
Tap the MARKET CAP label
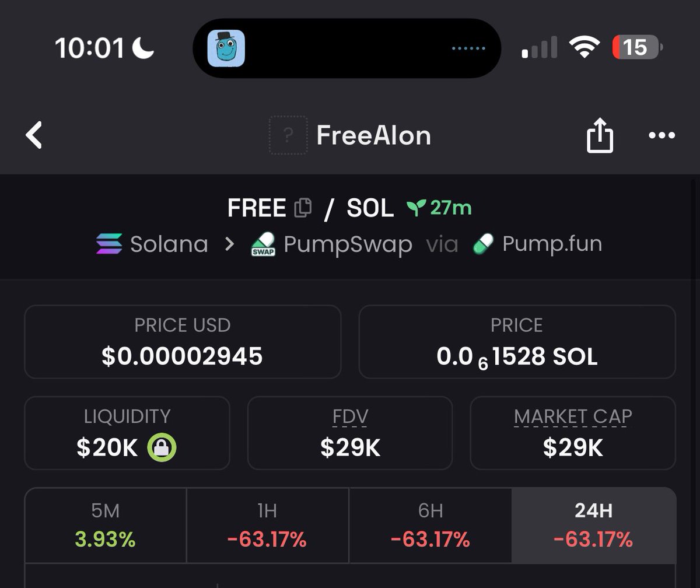point(573,416)
